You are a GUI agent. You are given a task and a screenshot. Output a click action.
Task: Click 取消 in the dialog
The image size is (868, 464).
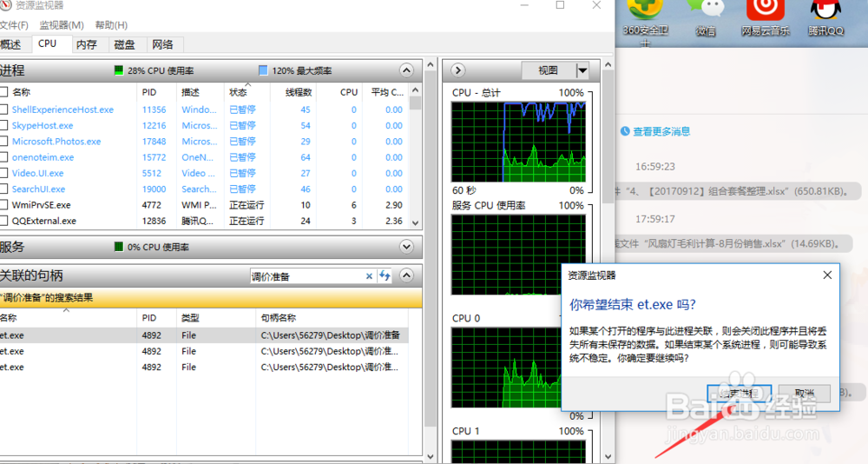point(805,393)
